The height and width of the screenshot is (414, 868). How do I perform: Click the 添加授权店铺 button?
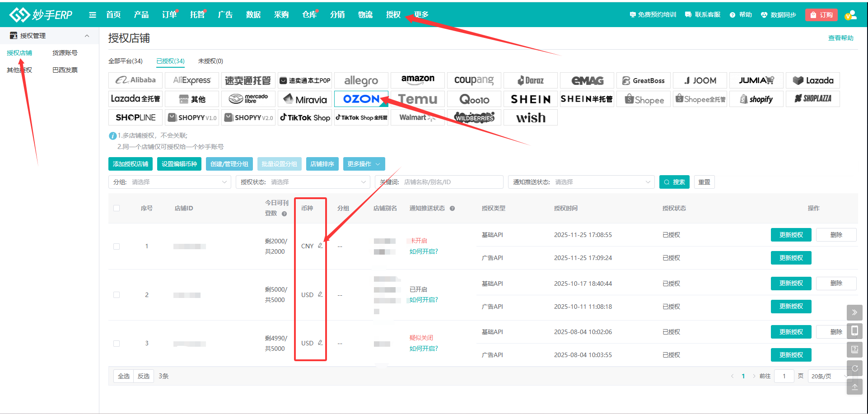pyautogui.click(x=131, y=164)
